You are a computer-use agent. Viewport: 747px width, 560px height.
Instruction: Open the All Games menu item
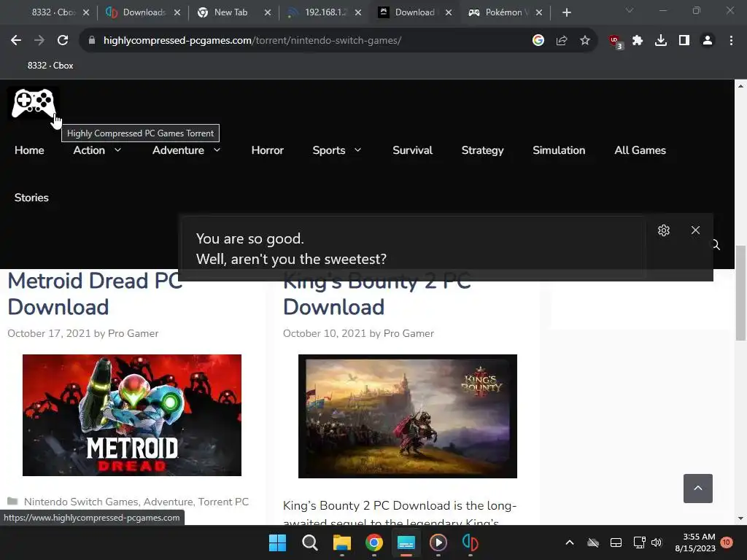[x=640, y=150]
